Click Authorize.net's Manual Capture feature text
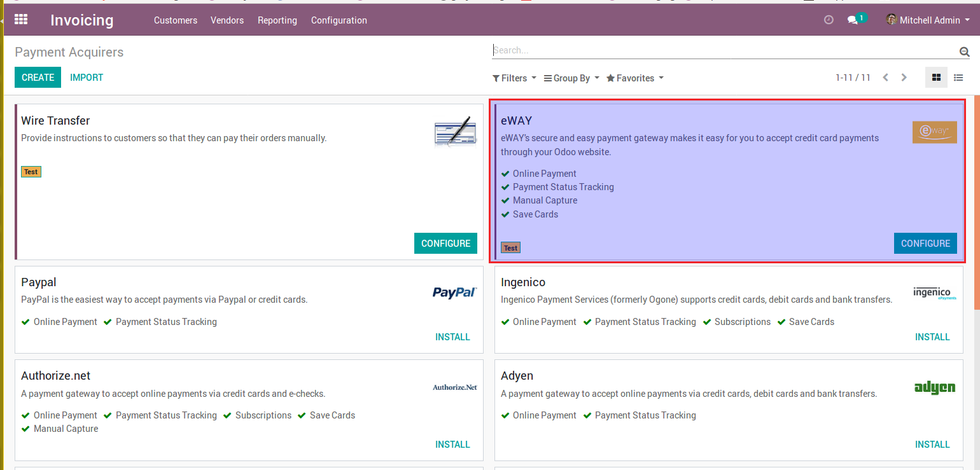 tap(66, 429)
